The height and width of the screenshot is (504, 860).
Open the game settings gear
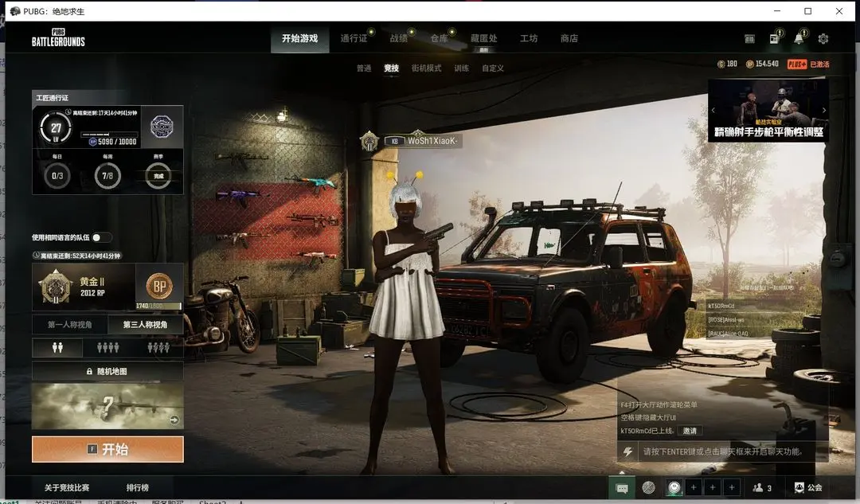(823, 39)
